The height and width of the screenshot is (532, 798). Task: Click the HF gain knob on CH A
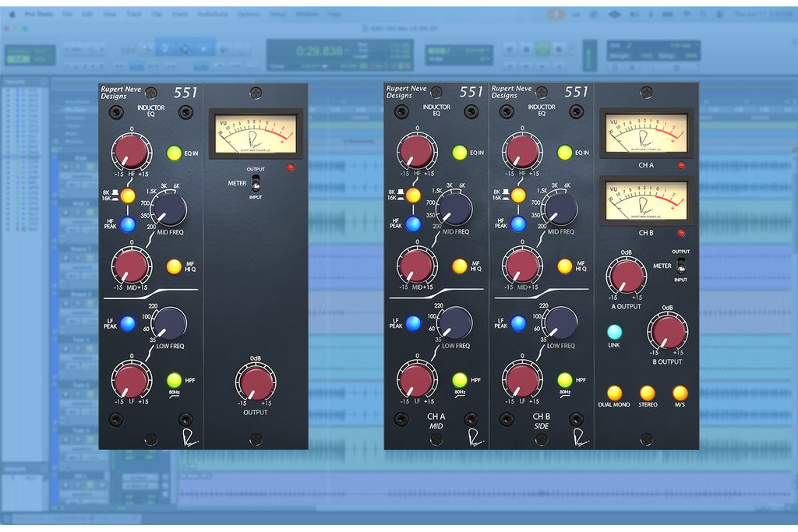(x=417, y=152)
